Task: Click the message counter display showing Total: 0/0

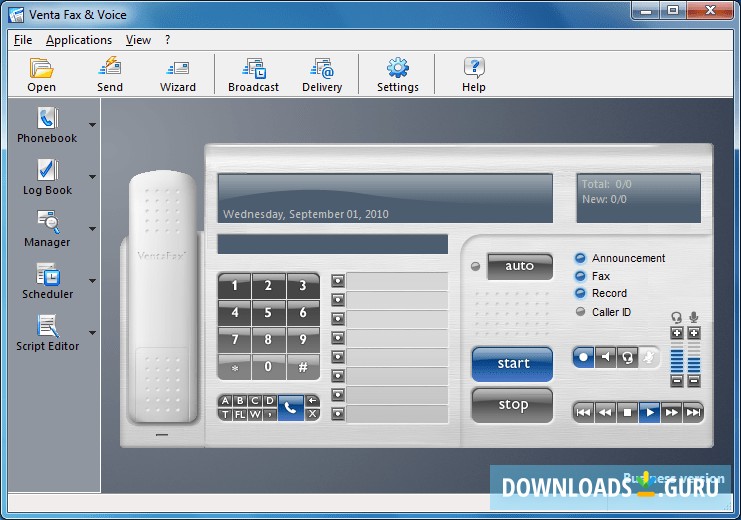Action: click(x=638, y=198)
